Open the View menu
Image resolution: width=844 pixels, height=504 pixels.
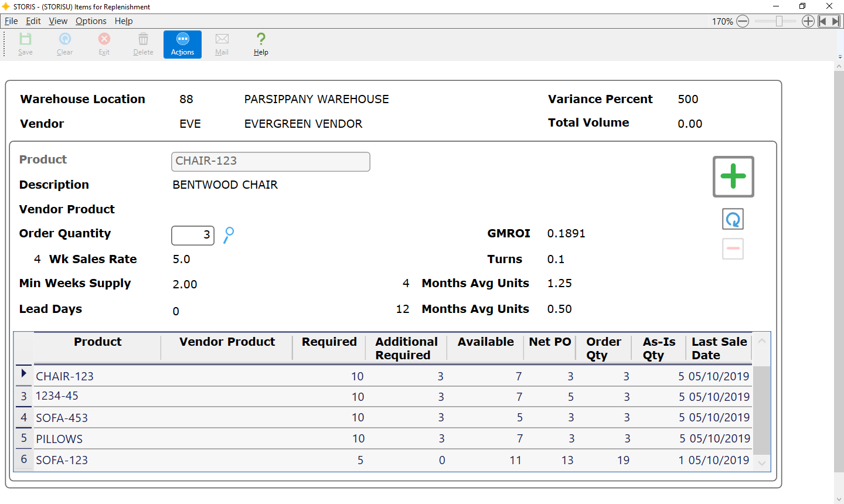[58, 21]
